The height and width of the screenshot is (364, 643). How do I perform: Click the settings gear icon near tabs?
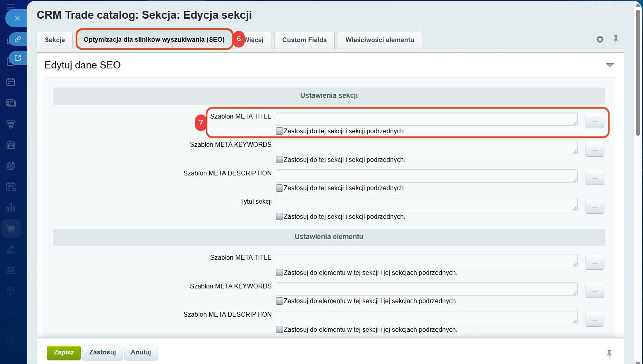(600, 39)
